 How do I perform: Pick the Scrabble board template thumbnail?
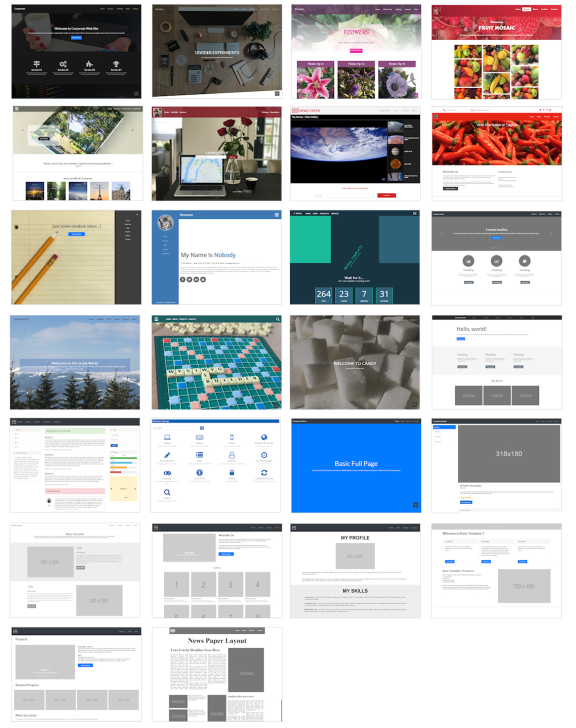tap(216, 362)
